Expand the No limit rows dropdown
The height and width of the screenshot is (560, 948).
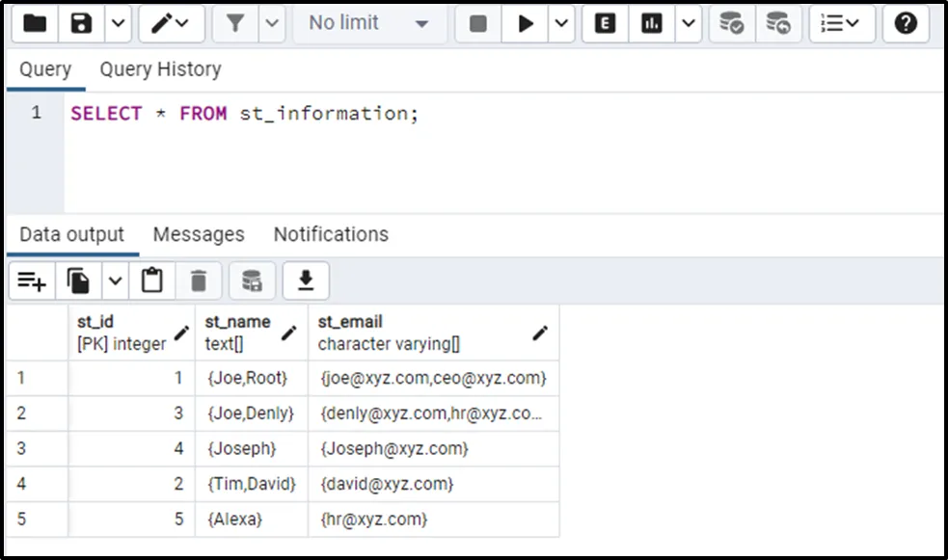coord(367,24)
